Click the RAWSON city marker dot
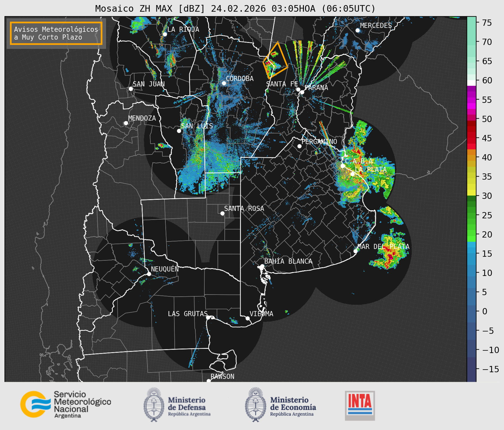 [209, 381]
